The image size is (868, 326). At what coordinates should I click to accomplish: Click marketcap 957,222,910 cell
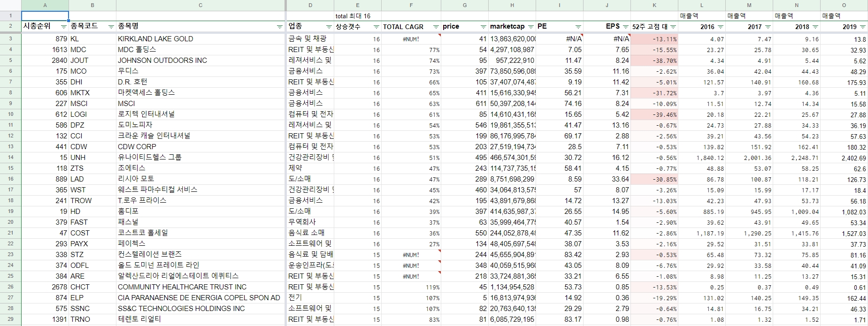pyautogui.click(x=512, y=61)
